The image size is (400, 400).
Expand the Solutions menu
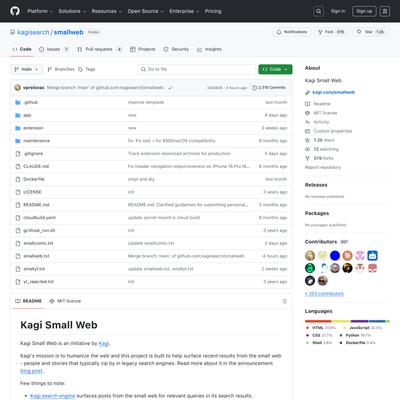click(x=72, y=11)
